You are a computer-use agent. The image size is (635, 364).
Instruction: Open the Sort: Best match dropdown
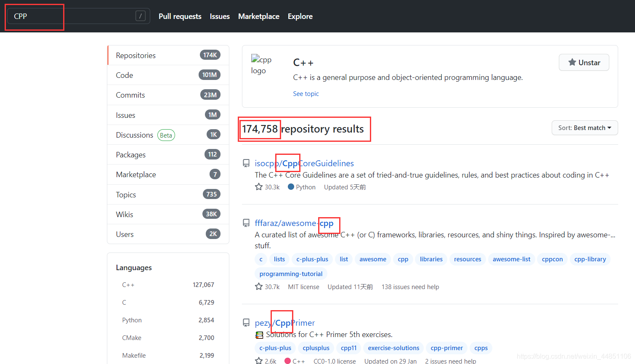coord(585,128)
